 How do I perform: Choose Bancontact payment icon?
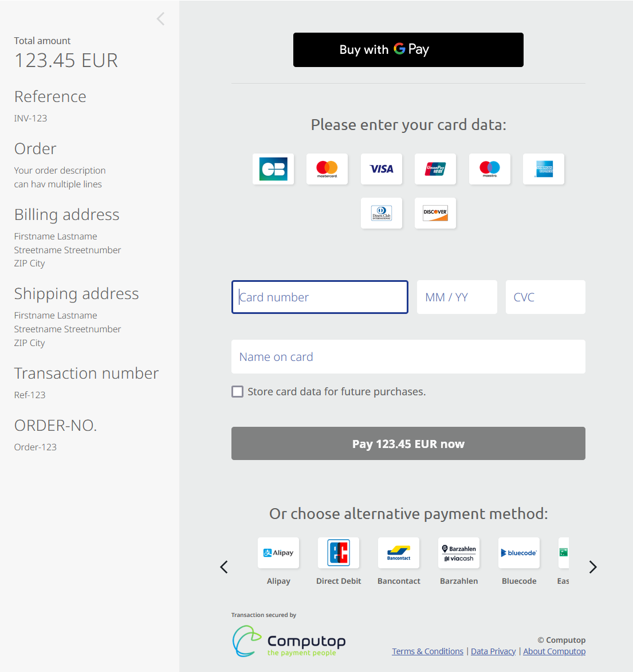click(399, 553)
